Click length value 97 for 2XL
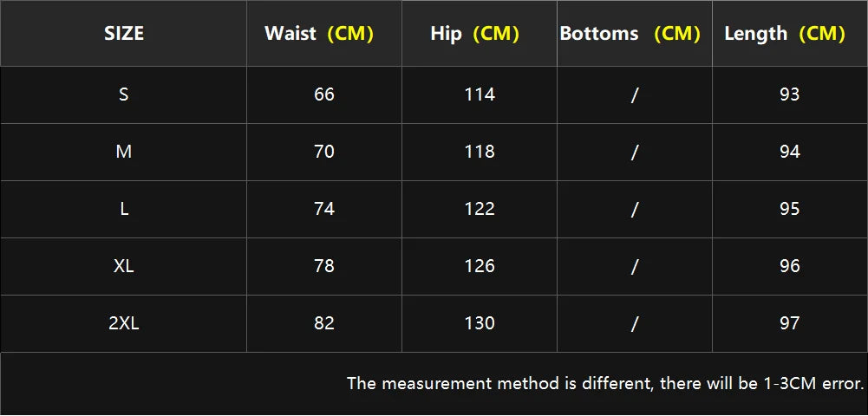The image size is (868, 416). click(x=790, y=323)
